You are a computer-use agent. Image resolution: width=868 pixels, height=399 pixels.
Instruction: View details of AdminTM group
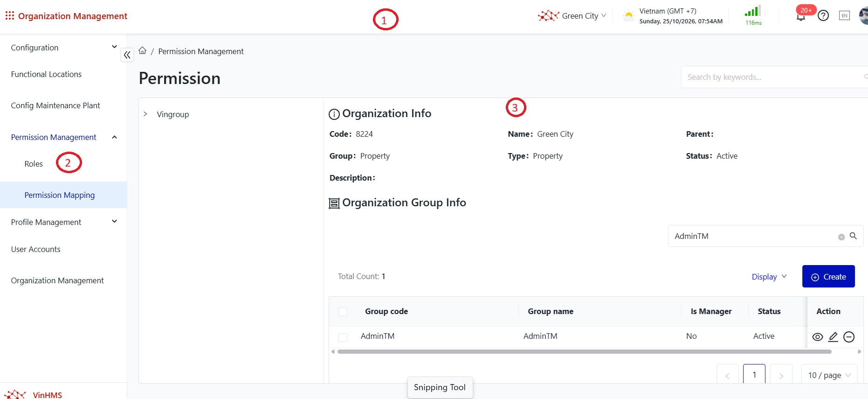(x=818, y=337)
